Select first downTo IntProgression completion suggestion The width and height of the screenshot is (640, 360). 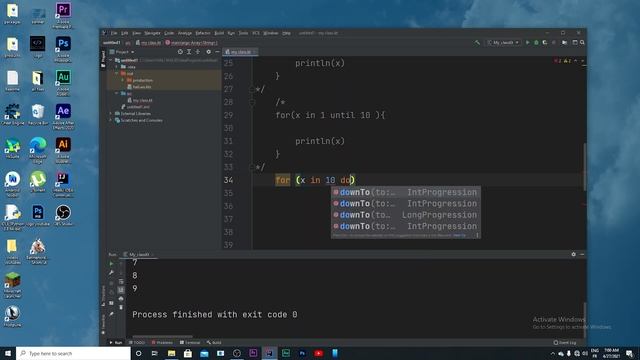405,192
